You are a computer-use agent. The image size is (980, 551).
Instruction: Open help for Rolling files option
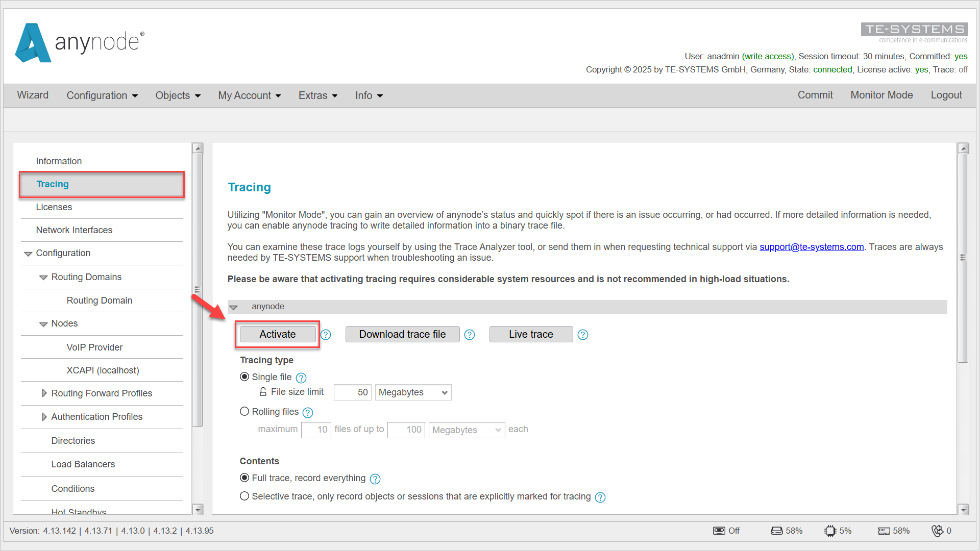[308, 412]
